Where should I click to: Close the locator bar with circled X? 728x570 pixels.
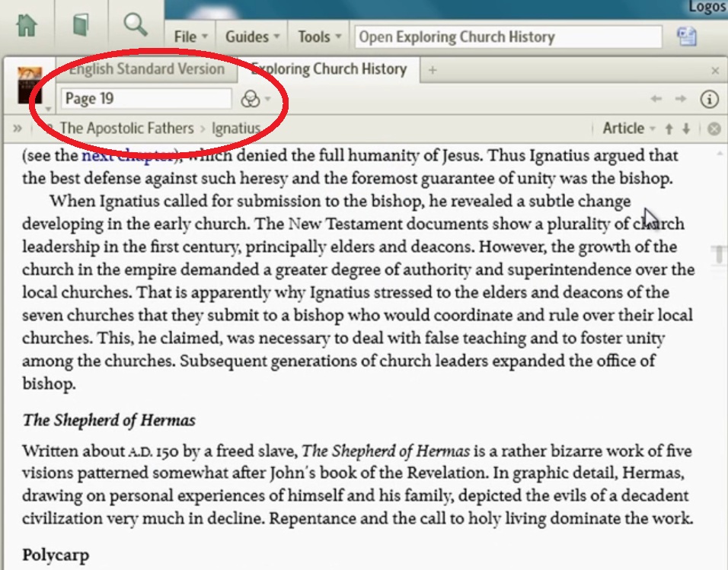point(714,129)
